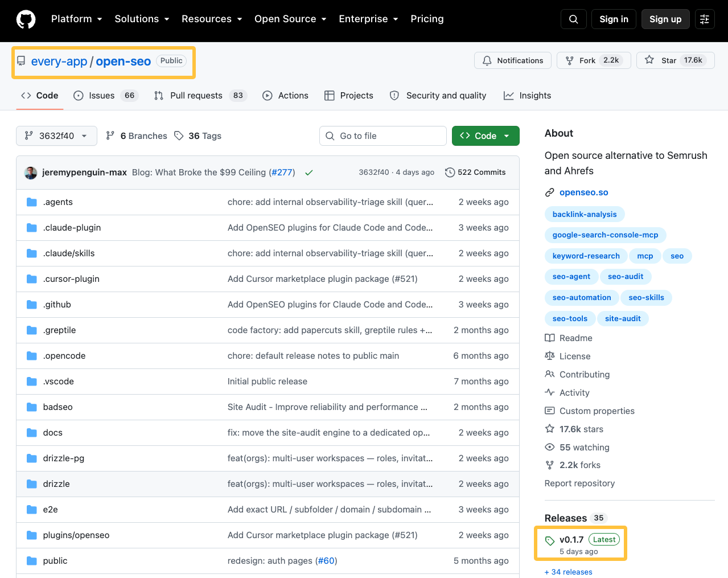The height and width of the screenshot is (578, 728).
Task: Open commit link #277
Action: point(282,173)
